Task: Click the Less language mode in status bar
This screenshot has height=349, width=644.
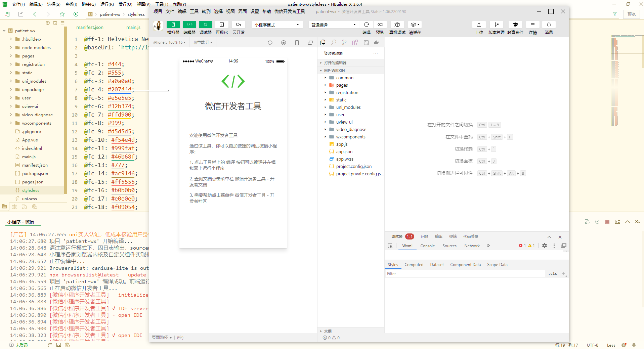Action: [x=611, y=345]
